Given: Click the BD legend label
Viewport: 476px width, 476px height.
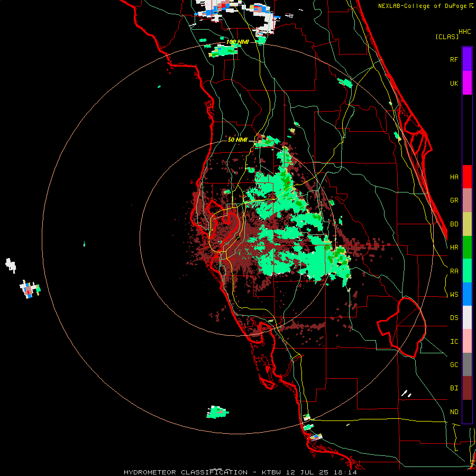Looking at the screenshot, I should click(x=454, y=224).
